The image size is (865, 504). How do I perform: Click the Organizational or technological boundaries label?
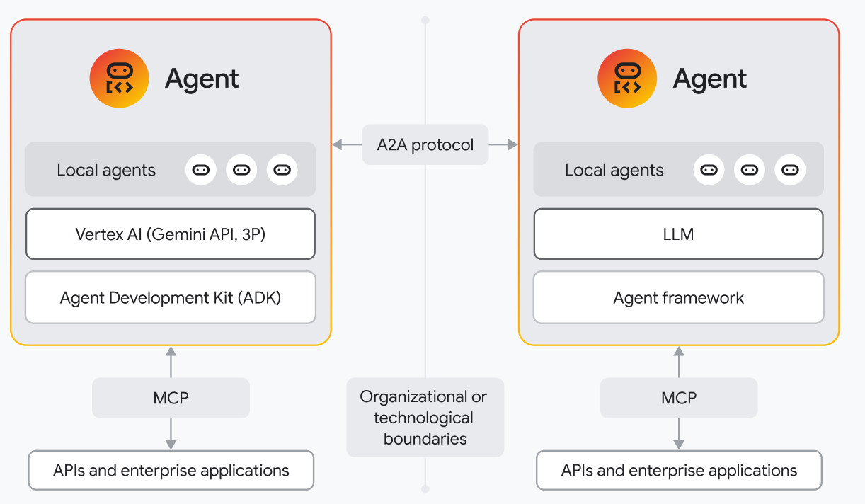[425, 418]
